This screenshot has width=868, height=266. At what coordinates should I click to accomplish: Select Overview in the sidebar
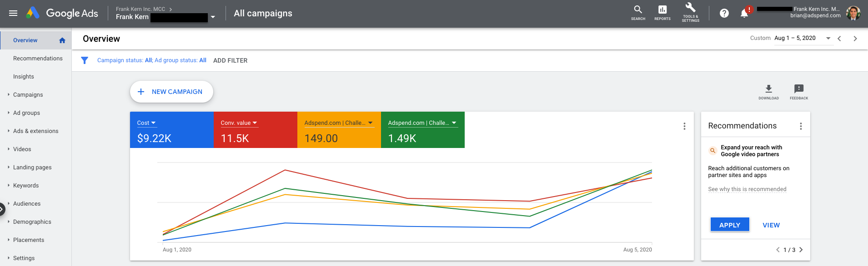point(35,40)
